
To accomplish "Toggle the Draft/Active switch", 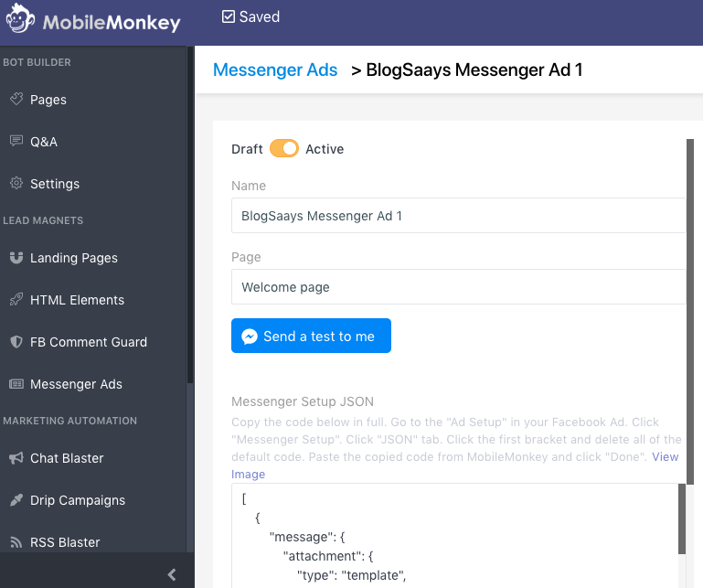I will point(284,149).
